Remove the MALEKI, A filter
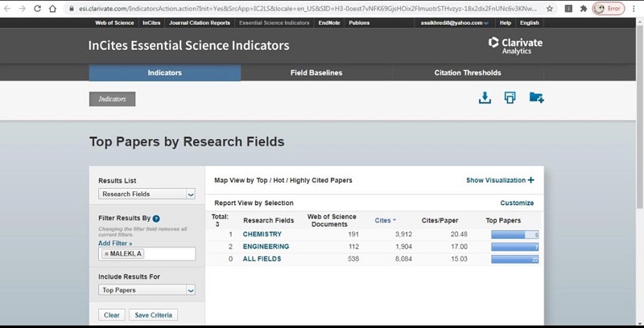644x328 pixels. point(106,254)
